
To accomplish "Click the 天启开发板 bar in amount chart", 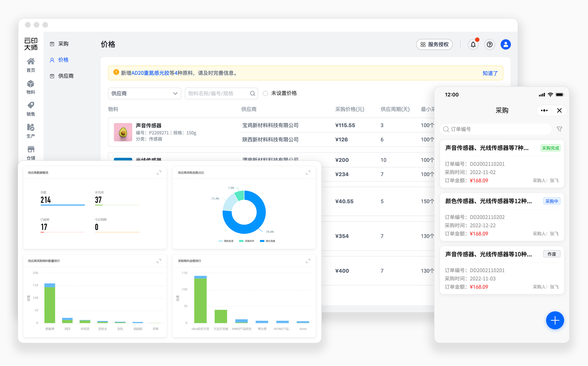I will click(221, 316).
